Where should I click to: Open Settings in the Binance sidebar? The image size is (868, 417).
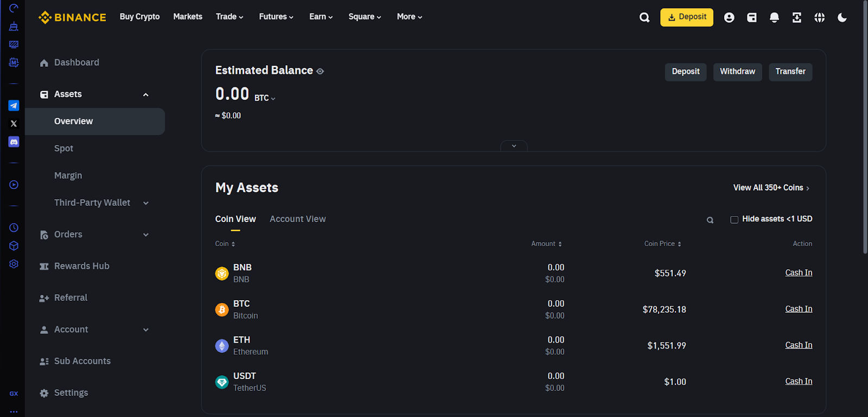71,393
